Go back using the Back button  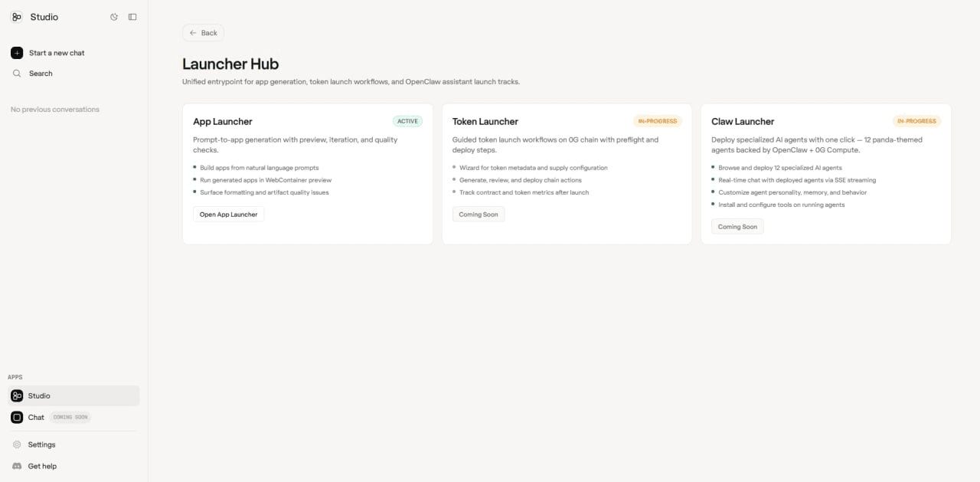[x=203, y=33]
